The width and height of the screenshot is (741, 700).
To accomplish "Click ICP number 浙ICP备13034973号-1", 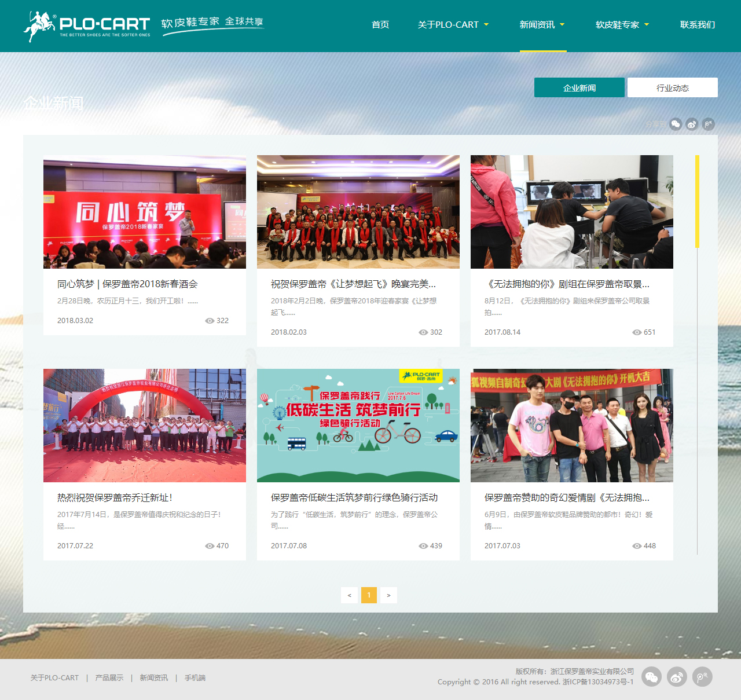I will click(598, 682).
